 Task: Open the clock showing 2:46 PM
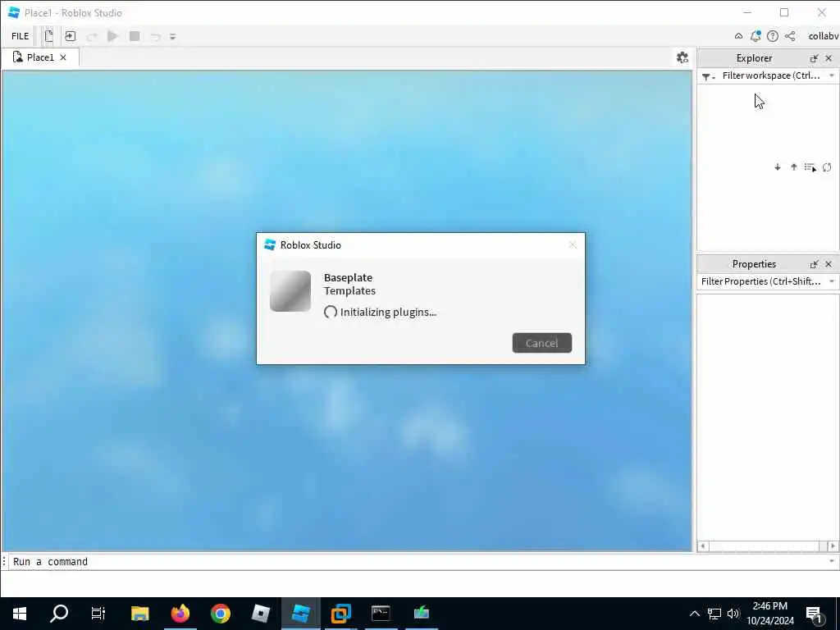point(770,614)
